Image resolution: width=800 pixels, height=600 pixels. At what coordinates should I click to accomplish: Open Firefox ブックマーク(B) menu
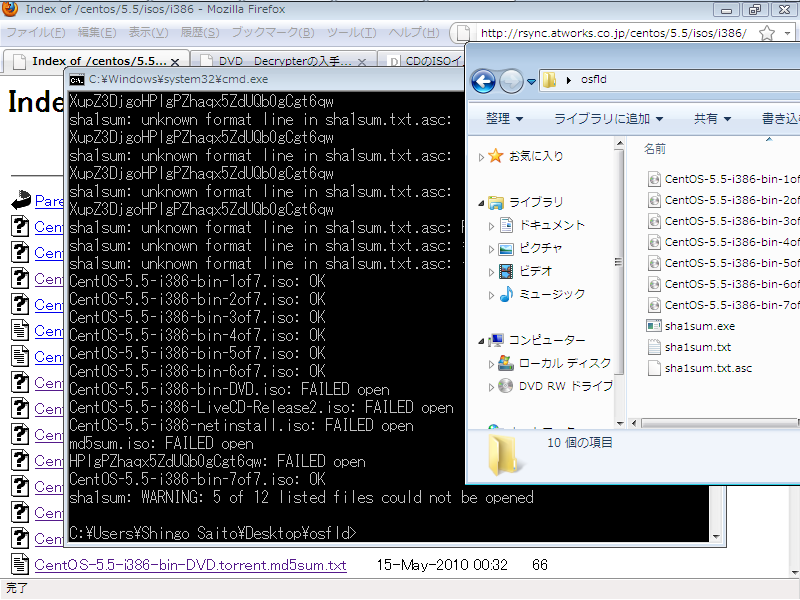[273, 33]
